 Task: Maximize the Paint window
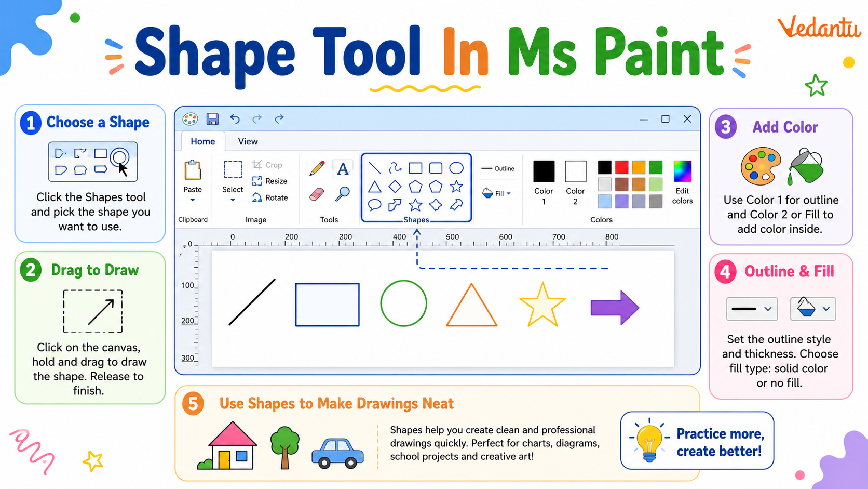pyautogui.click(x=666, y=119)
